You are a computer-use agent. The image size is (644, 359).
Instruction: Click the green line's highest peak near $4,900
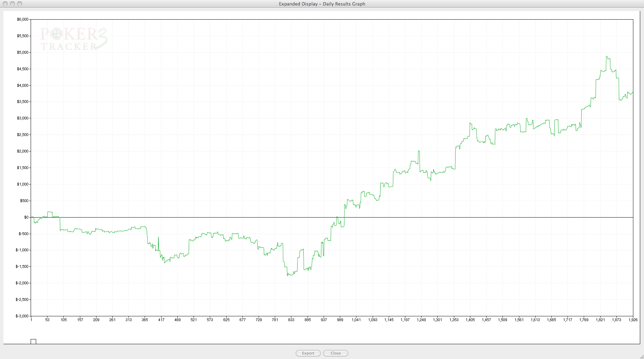(x=607, y=57)
